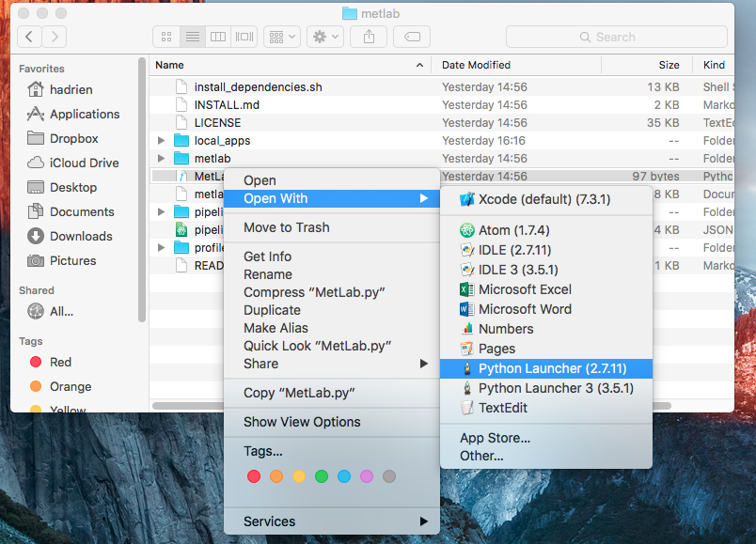Click the Edit Tags toolbar button
Screen dimensions: 756x544
click(412, 37)
